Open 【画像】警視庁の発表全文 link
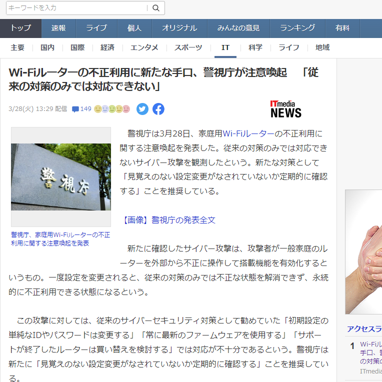Image resolution: width=382 pixels, height=382 pixels. 168,220
